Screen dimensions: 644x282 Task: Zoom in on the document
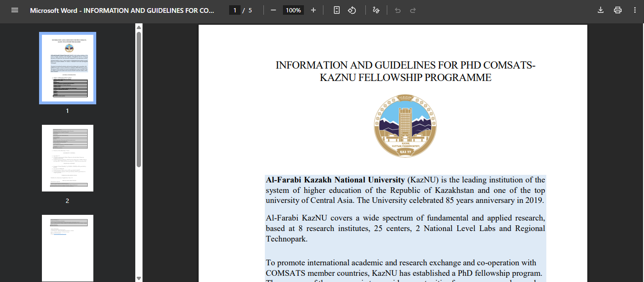pyautogui.click(x=313, y=10)
